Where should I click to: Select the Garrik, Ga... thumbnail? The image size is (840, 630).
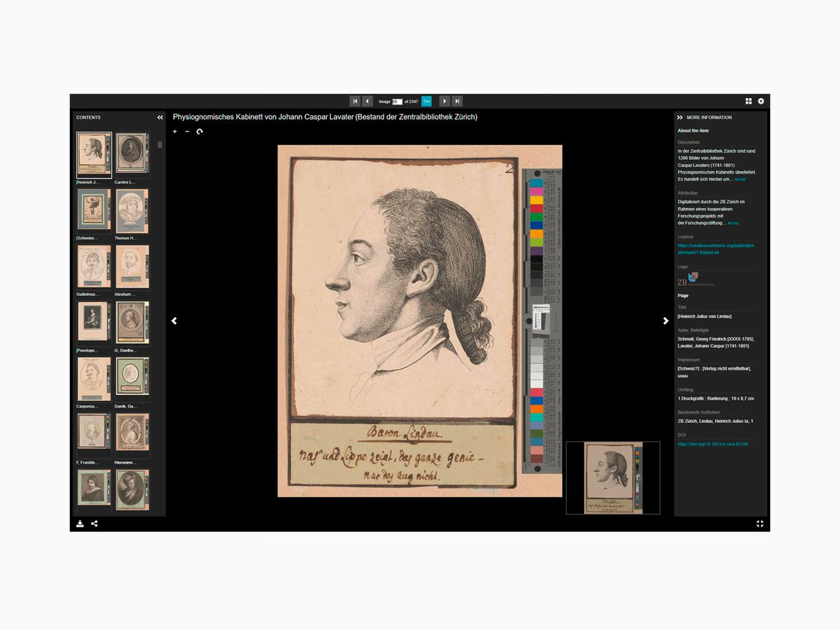coord(132,378)
